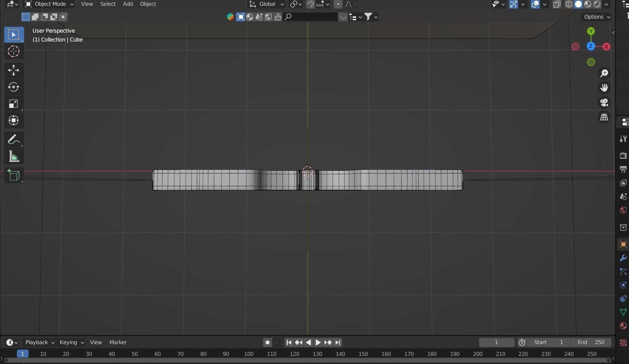Screen dimensions: 629x364
Task: Switch to Rendered viewport shading
Action: tap(597, 4)
